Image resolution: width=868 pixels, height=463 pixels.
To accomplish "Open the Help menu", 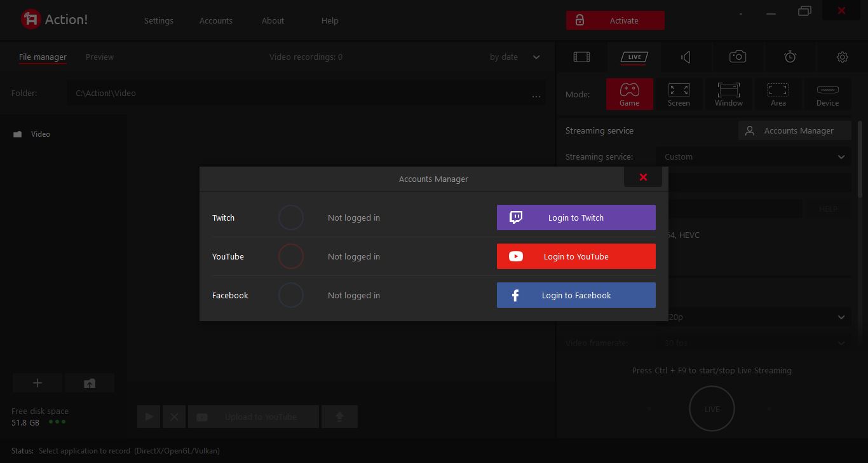I will (x=330, y=20).
